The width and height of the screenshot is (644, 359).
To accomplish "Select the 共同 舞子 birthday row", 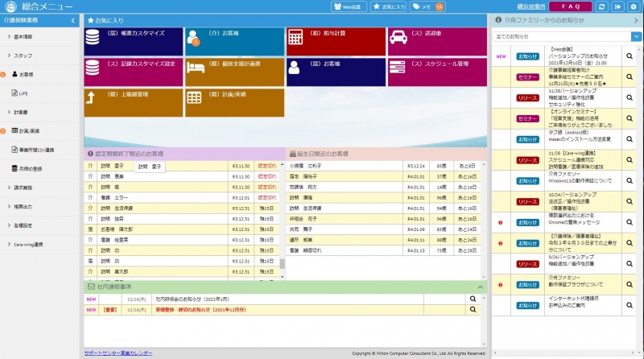I will [383, 229].
